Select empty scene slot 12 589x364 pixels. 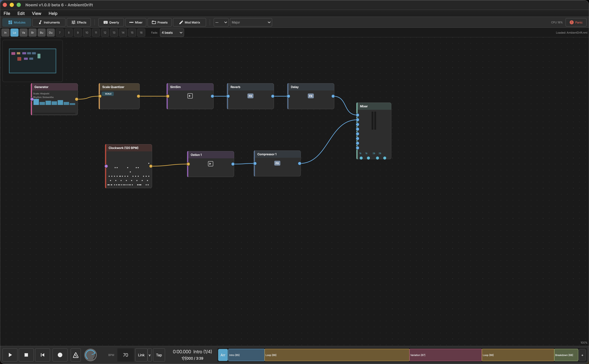click(105, 33)
